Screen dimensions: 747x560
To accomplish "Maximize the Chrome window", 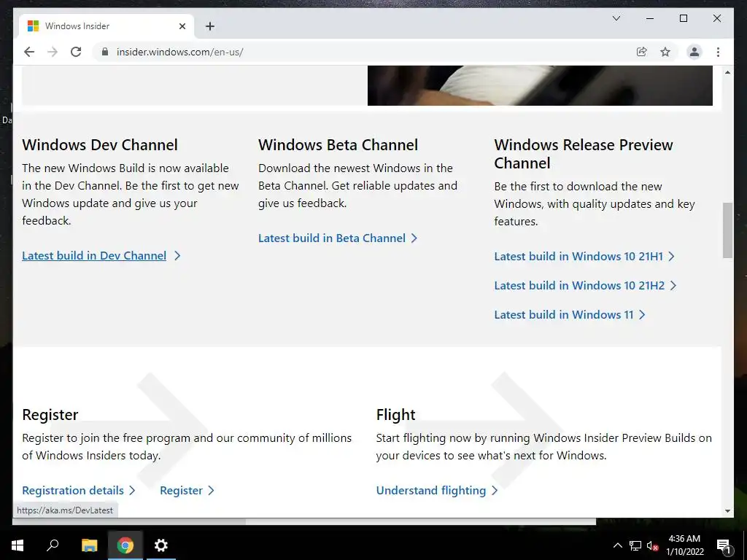I will tap(683, 18).
